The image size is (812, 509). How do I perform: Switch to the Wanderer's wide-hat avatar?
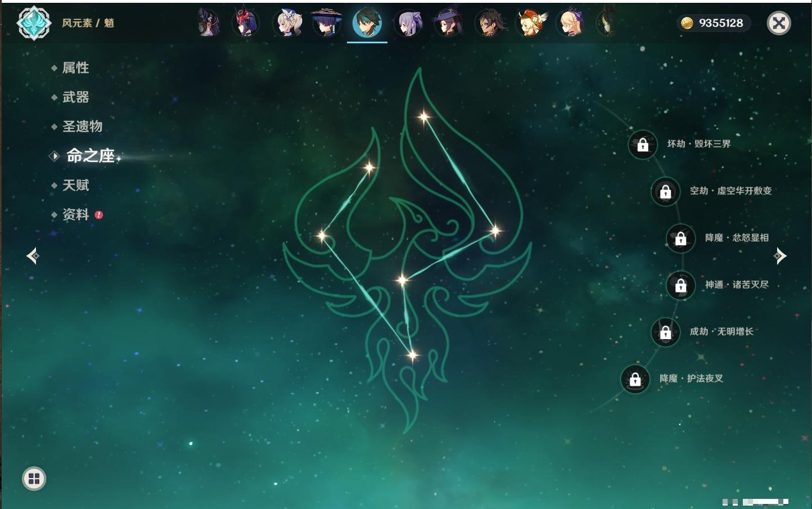click(327, 23)
